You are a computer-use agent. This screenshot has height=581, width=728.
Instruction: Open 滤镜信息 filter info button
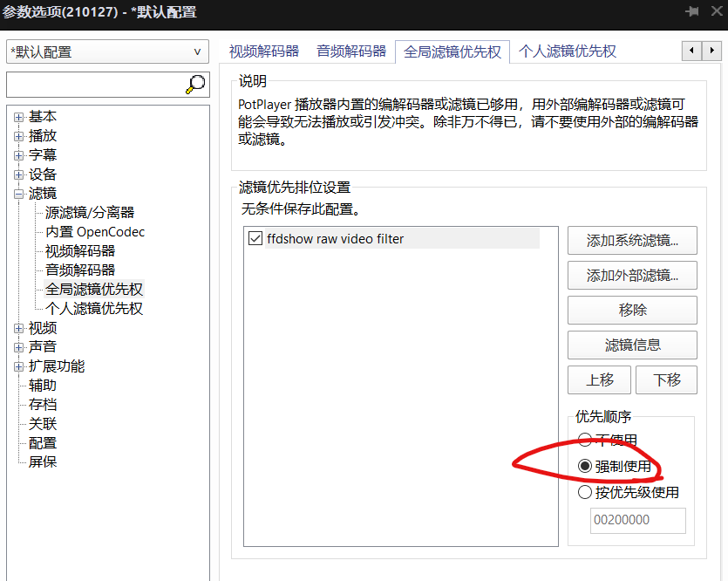tap(632, 345)
